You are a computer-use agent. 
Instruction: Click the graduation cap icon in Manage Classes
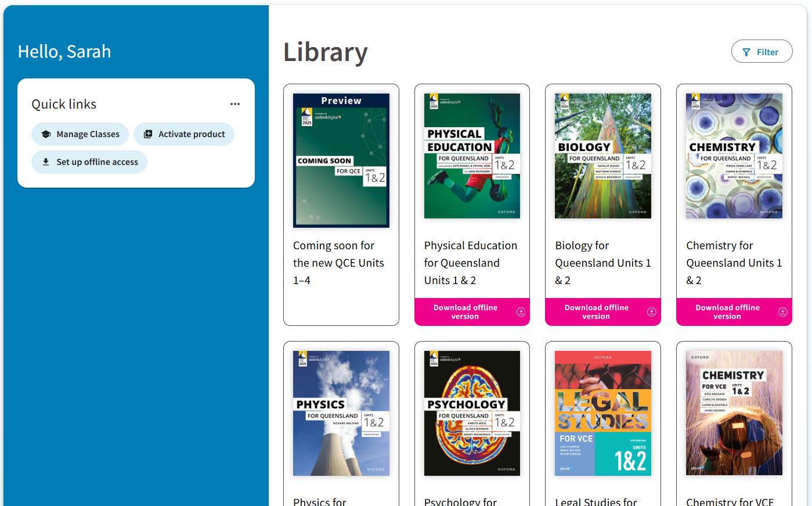point(46,134)
